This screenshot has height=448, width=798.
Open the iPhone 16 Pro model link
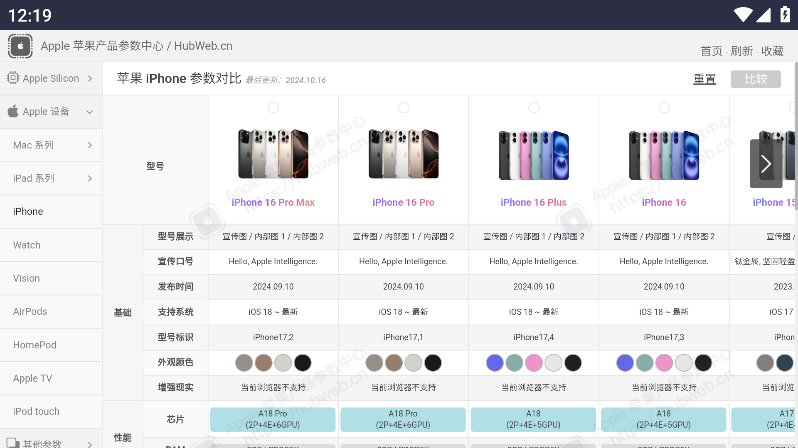click(404, 203)
